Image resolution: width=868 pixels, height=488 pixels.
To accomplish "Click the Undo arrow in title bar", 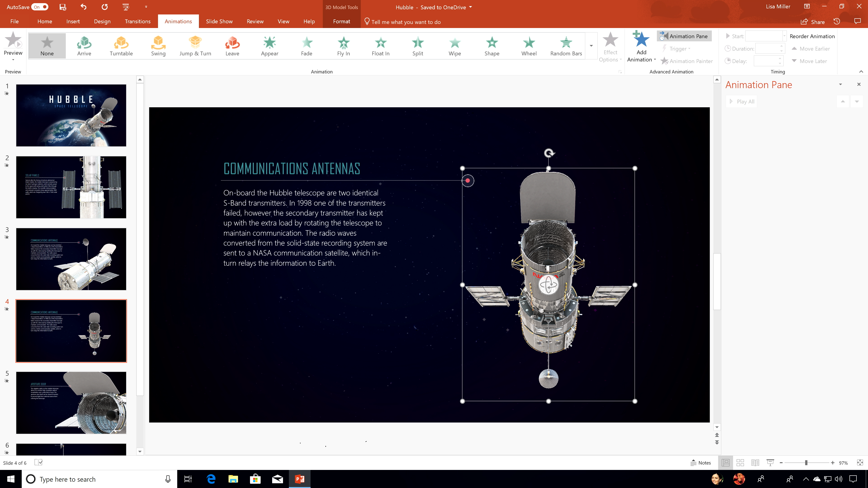I will click(84, 7).
